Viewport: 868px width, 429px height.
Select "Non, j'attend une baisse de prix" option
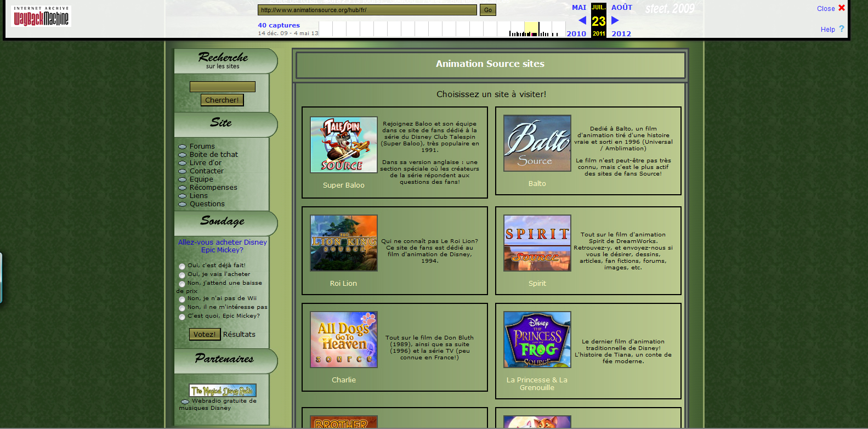[x=182, y=284]
